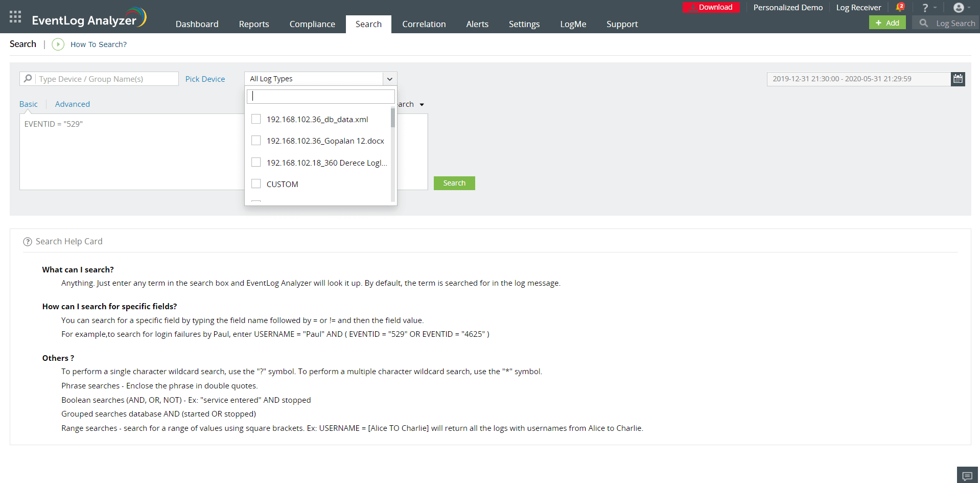Run the query with the green Search button
Viewport: 980px width, 483px height.
click(454, 183)
